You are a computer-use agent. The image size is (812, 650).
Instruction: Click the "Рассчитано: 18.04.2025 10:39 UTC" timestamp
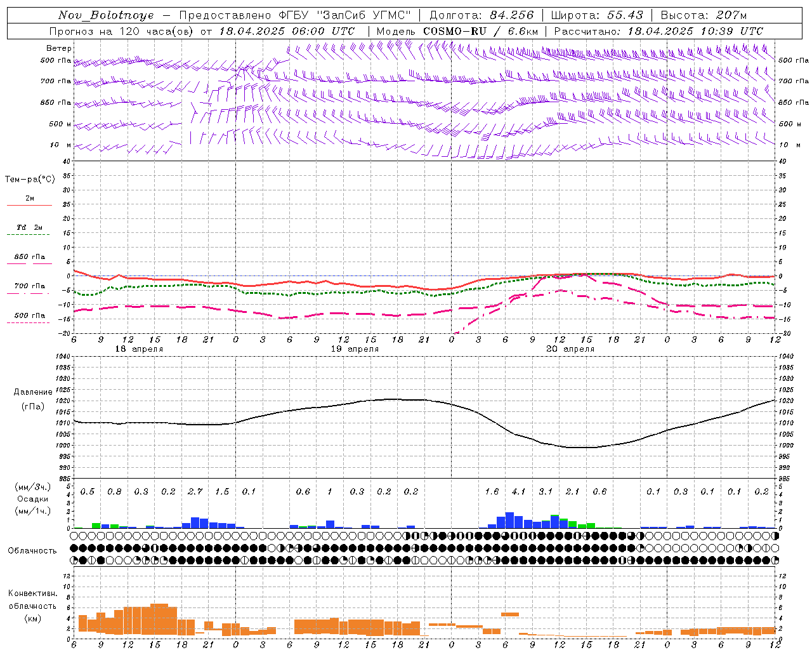(658, 31)
